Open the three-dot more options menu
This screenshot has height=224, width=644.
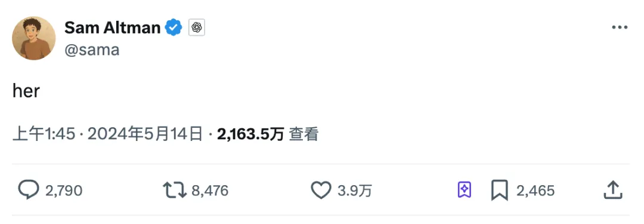pos(620,27)
